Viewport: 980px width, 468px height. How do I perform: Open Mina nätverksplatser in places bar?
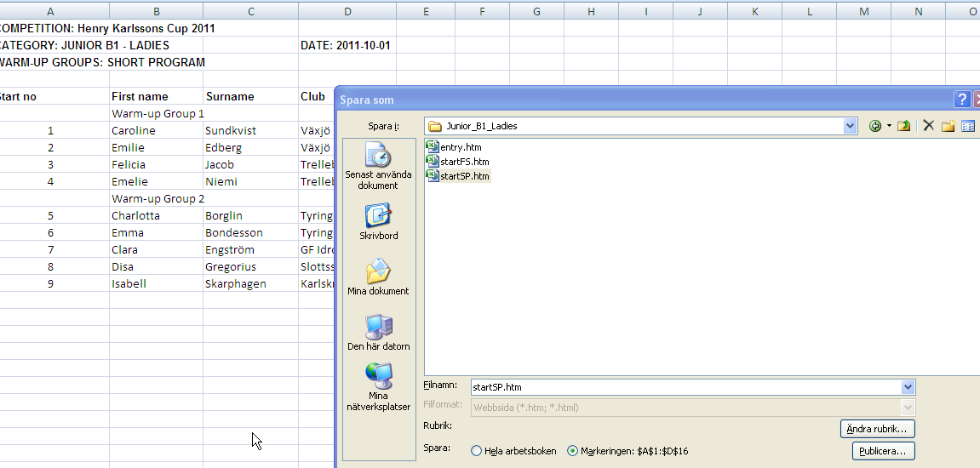point(378,387)
